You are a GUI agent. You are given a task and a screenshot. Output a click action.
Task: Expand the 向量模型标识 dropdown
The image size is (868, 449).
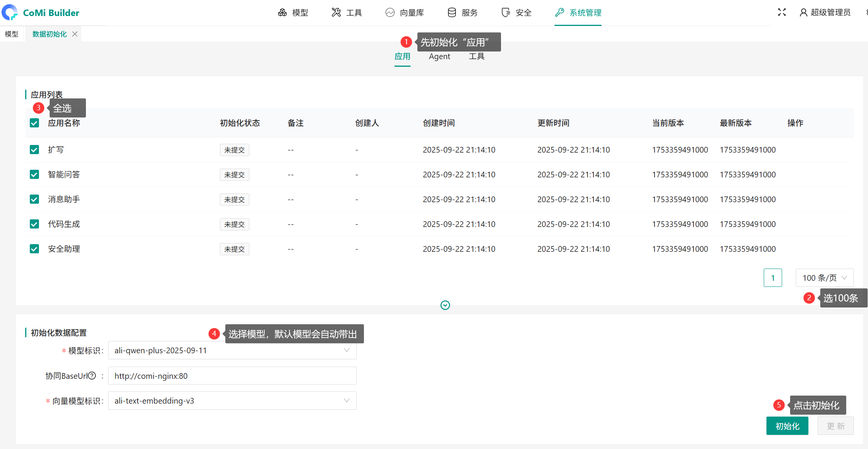pyautogui.click(x=232, y=401)
